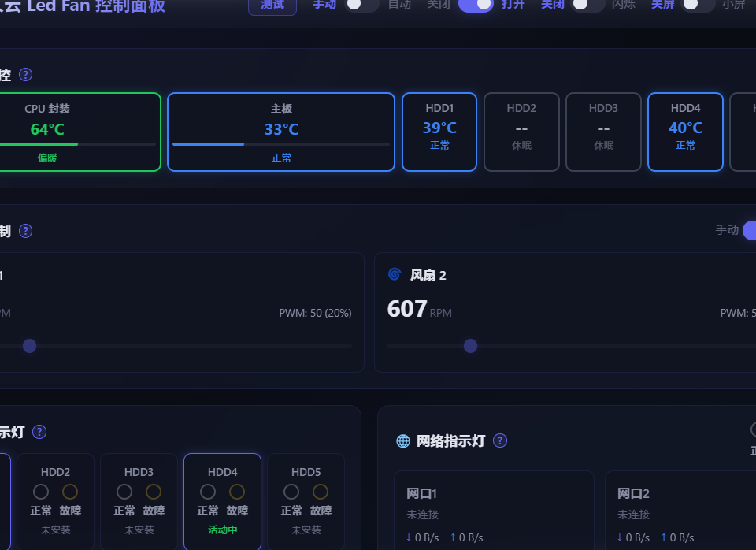Click the 测试 button in header

pos(272,6)
